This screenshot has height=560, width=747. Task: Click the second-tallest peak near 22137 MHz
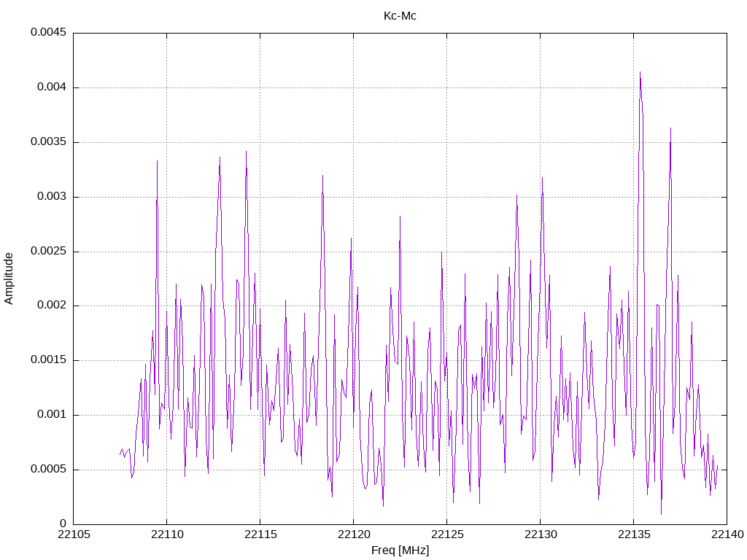pyautogui.click(x=670, y=128)
